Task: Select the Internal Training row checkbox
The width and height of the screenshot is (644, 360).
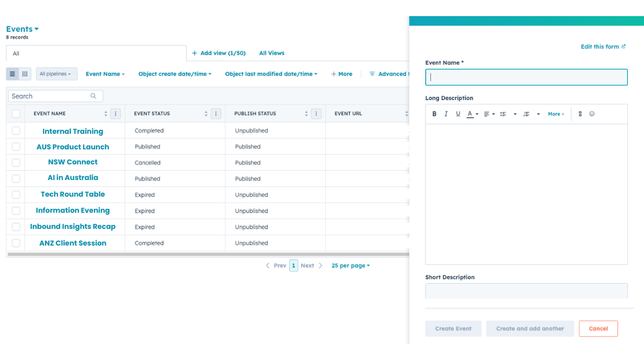Action: pos(16,131)
